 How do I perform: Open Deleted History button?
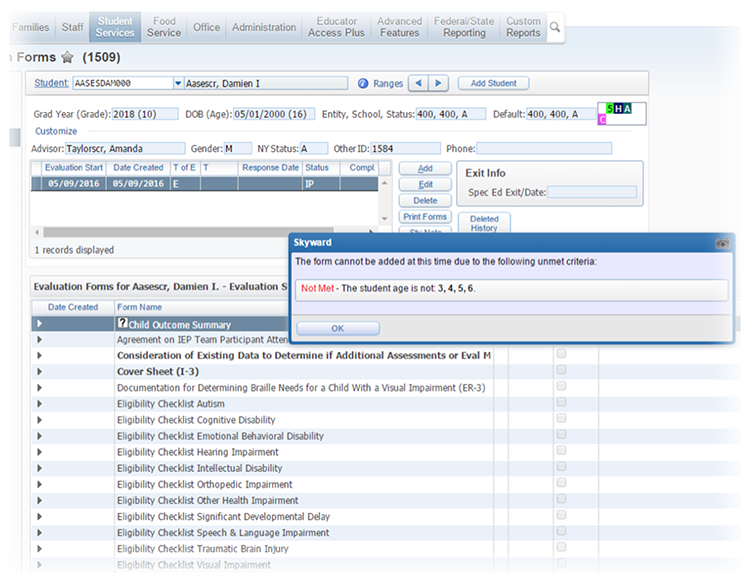coord(484,223)
